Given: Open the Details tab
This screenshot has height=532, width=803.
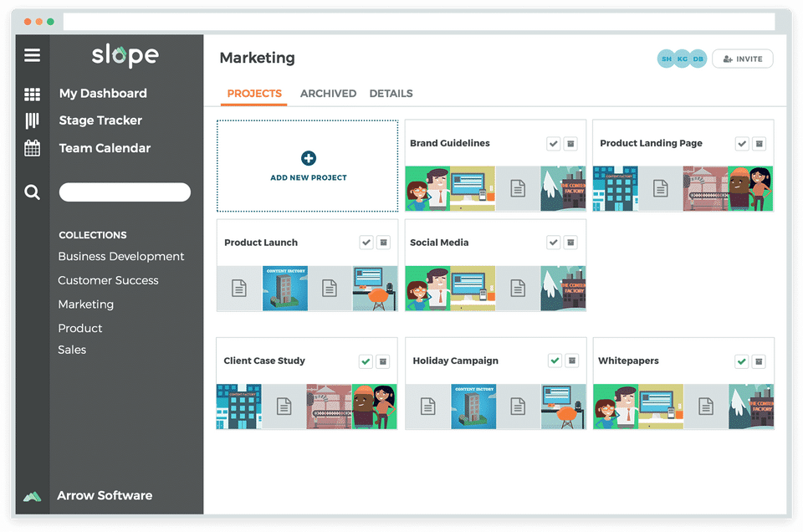Looking at the screenshot, I should click(x=391, y=94).
